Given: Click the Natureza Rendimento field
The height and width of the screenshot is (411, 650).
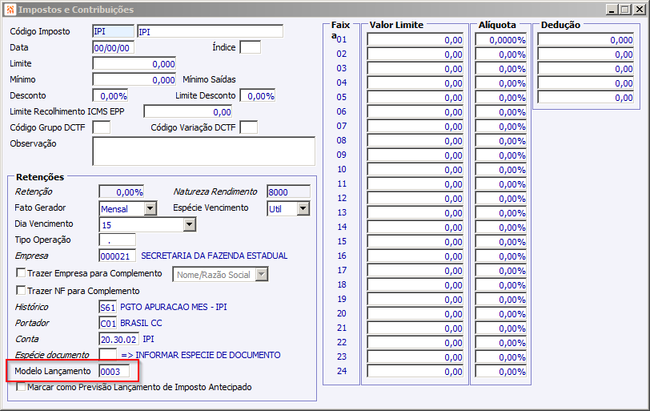Looking at the screenshot, I should [x=289, y=192].
